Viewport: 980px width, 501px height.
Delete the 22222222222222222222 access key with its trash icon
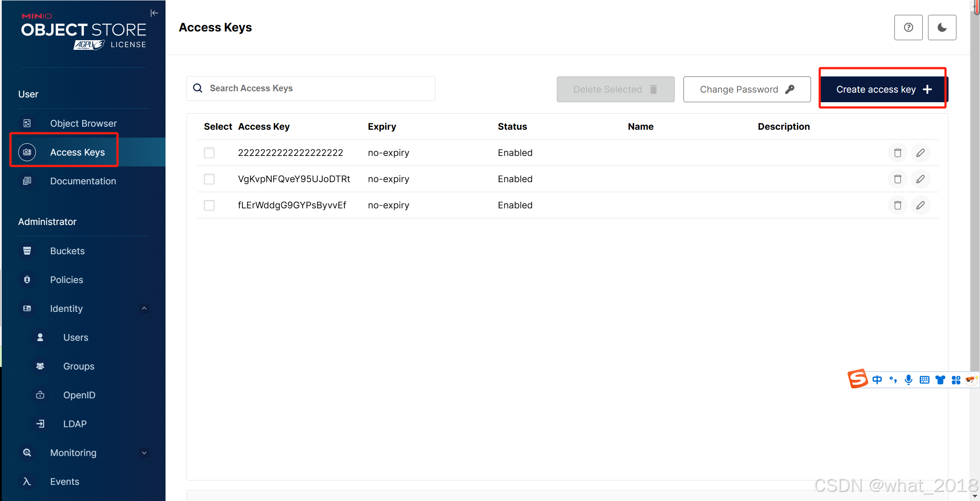897,153
